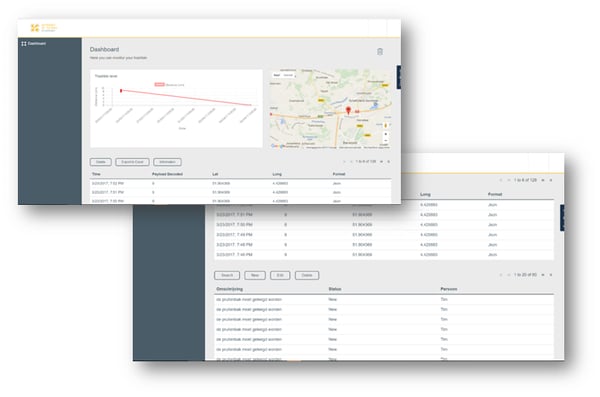Click the red map marker pin
This screenshot has width=600, height=397.
(348, 111)
